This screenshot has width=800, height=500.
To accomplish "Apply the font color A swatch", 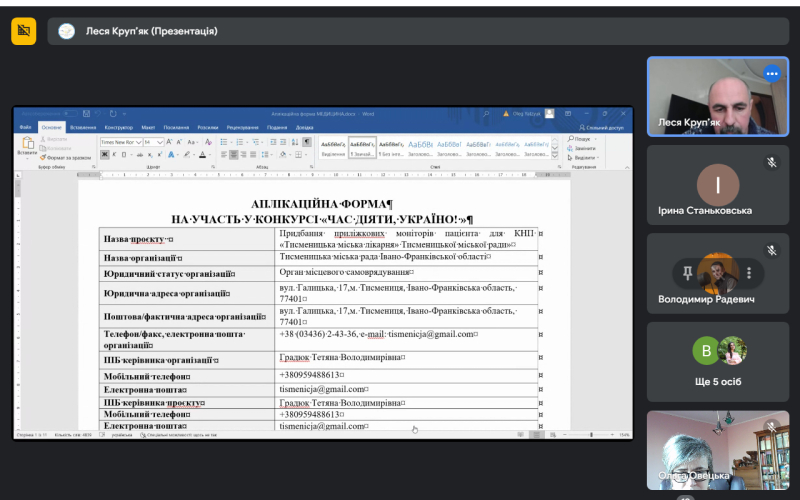I will [x=203, y=155].
